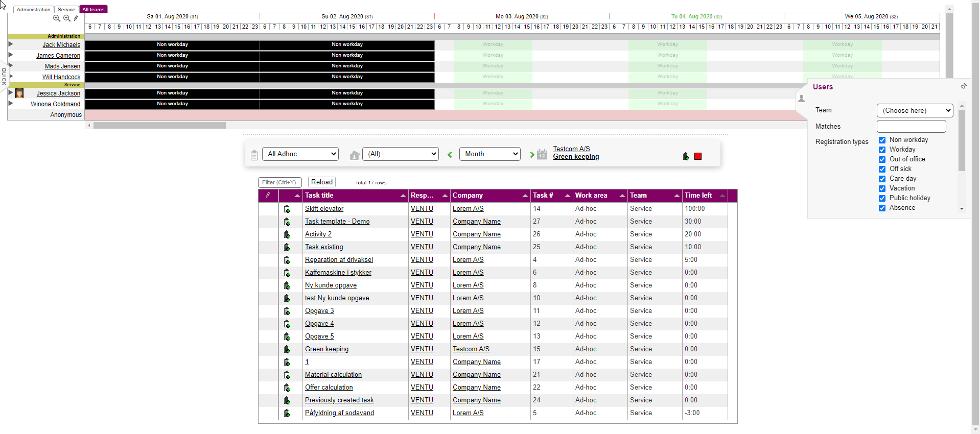Go to next period with green right arrow
The image size is (980, 434).
click(x=532, y=155)
